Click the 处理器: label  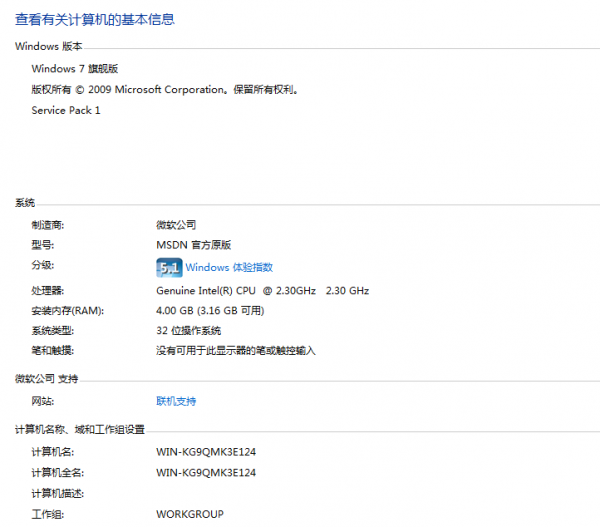click(48, 291)
